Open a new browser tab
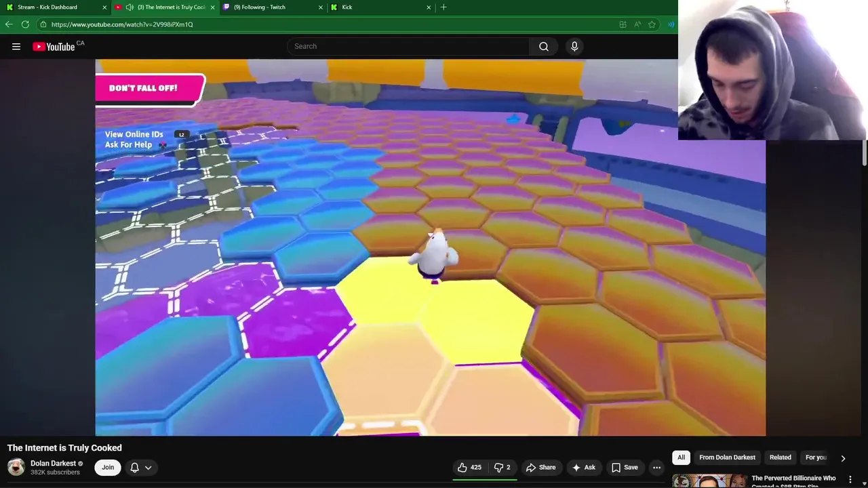Image resolution: width=868 pixels, height=488 pixels. [443, 7]
